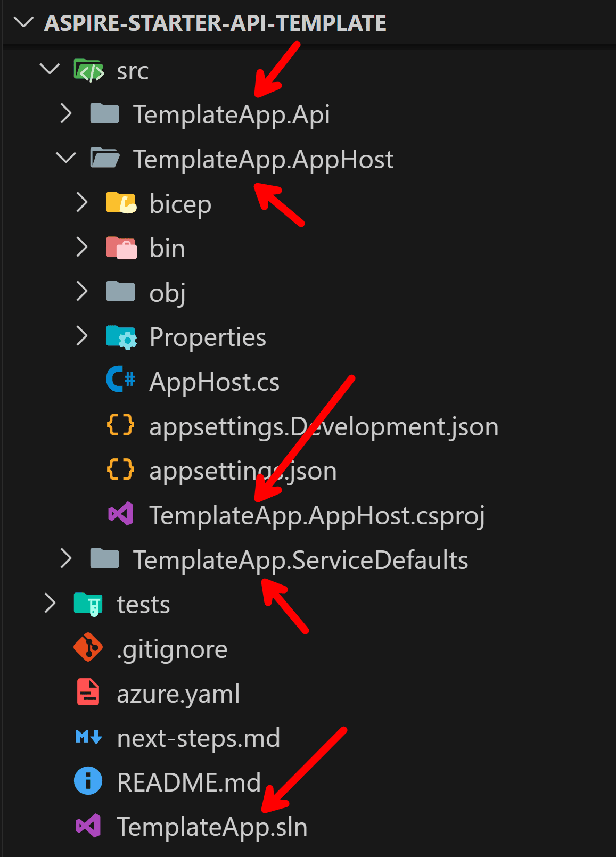Select the bin folder entry
The height and width of the screenshot is (857, 616).
(x=308, y=248)
